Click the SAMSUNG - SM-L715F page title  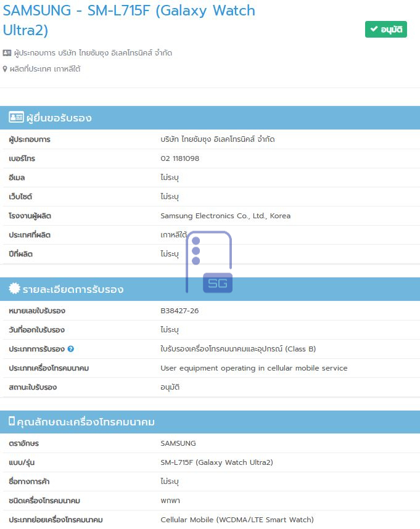click(129, 20)
